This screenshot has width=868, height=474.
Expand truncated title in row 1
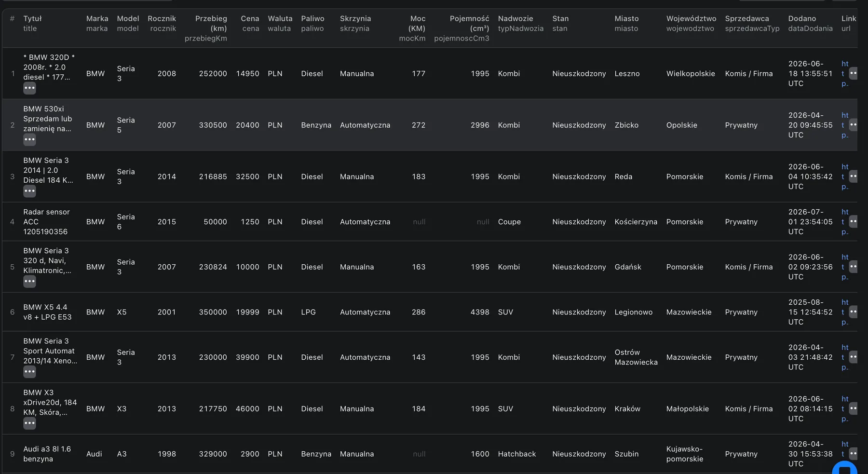coord(29,88)
